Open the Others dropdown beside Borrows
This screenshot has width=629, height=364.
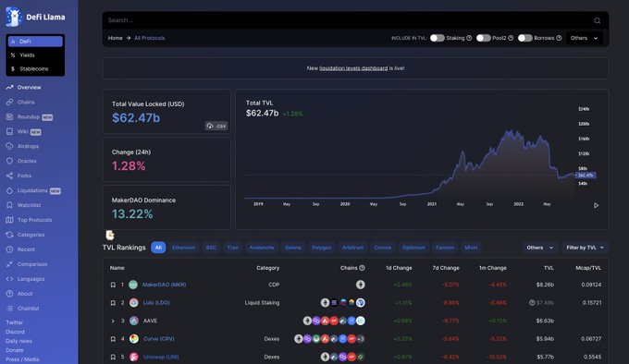pyautogui.click(x=584, y=38)
